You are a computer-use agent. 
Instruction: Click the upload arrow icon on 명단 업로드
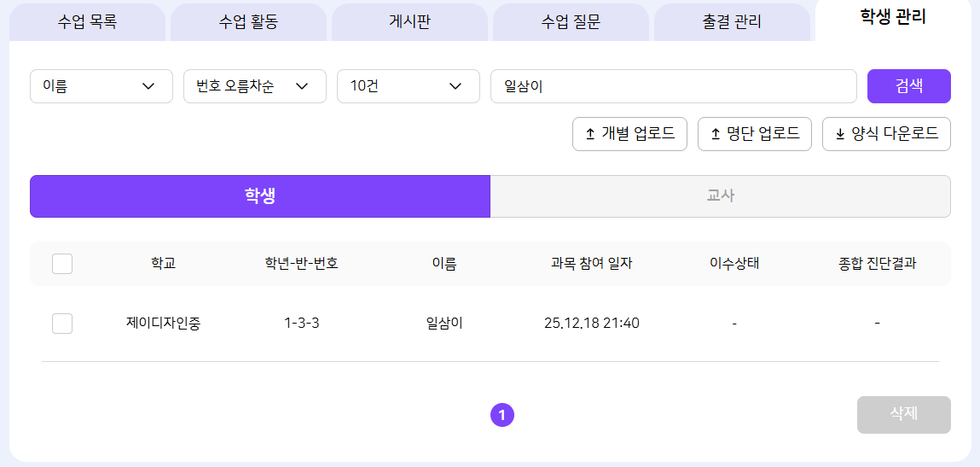pyautogui.click(x=715, y=134)
